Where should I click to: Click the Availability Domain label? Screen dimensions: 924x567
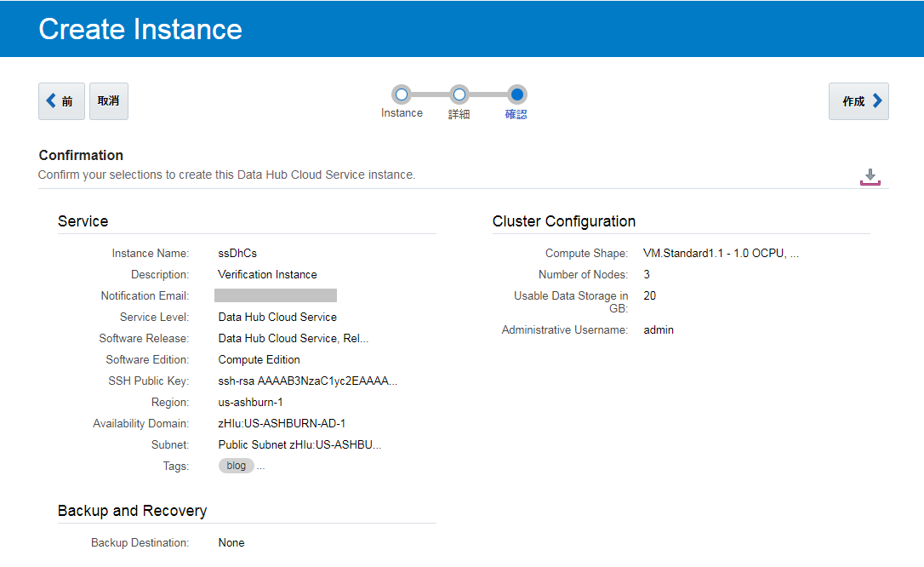point(141,423)
